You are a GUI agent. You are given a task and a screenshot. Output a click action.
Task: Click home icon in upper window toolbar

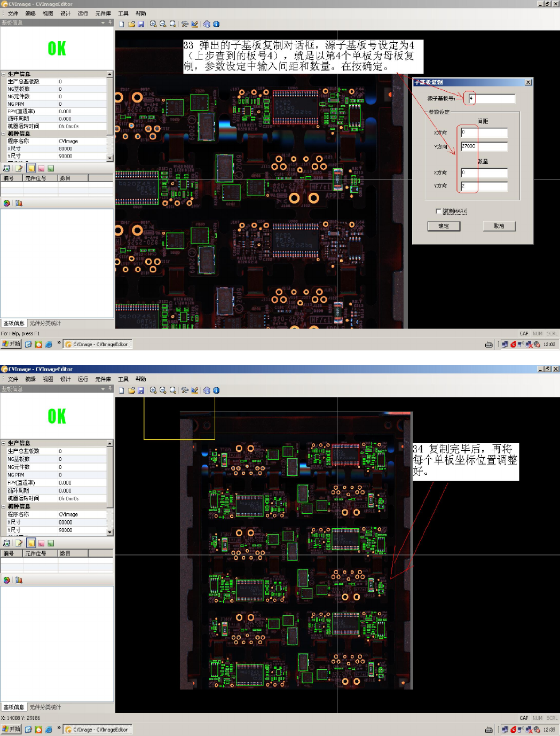tap(207, 24)
